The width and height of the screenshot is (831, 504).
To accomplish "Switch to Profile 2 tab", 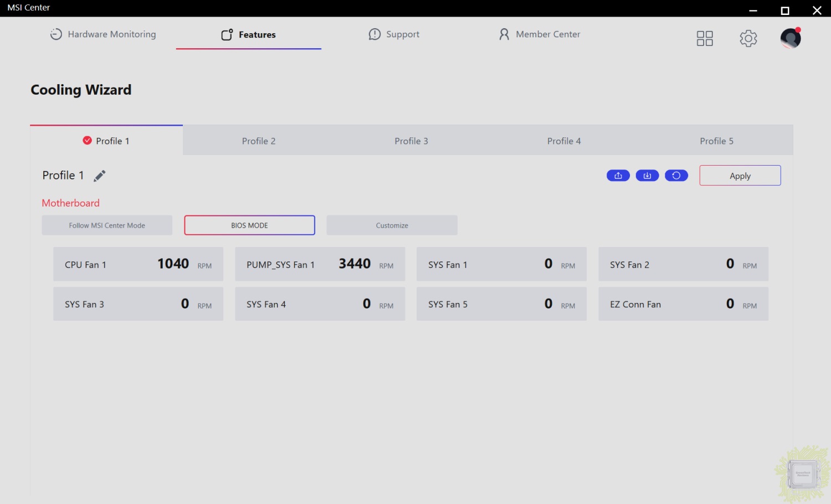I will (259, 141).
